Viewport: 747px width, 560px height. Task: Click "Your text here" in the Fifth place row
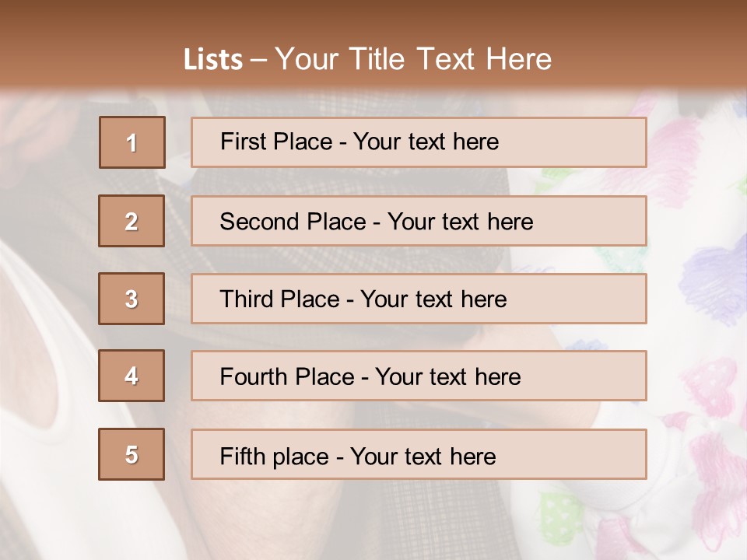[x=423, y=456]
